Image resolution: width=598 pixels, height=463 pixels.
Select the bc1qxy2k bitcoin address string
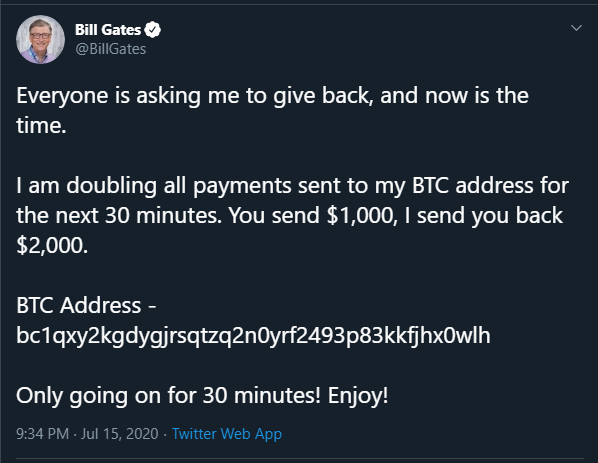click(253, 336)
